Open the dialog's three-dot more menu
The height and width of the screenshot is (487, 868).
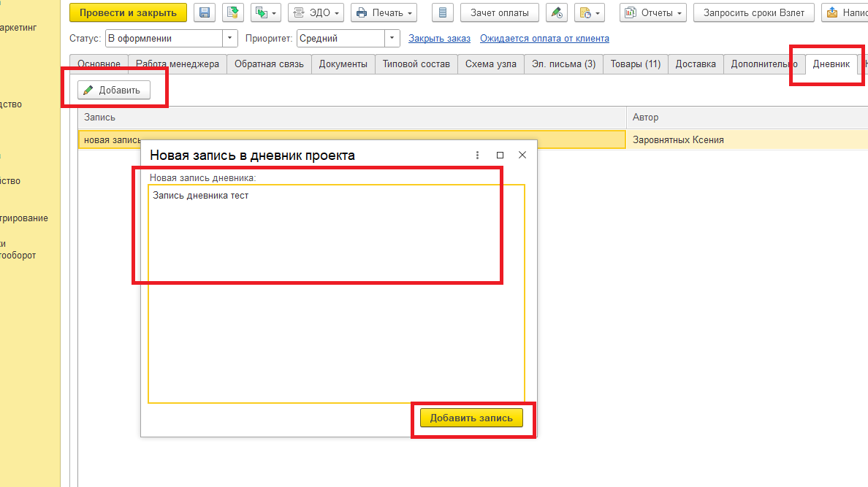[477, 155]
